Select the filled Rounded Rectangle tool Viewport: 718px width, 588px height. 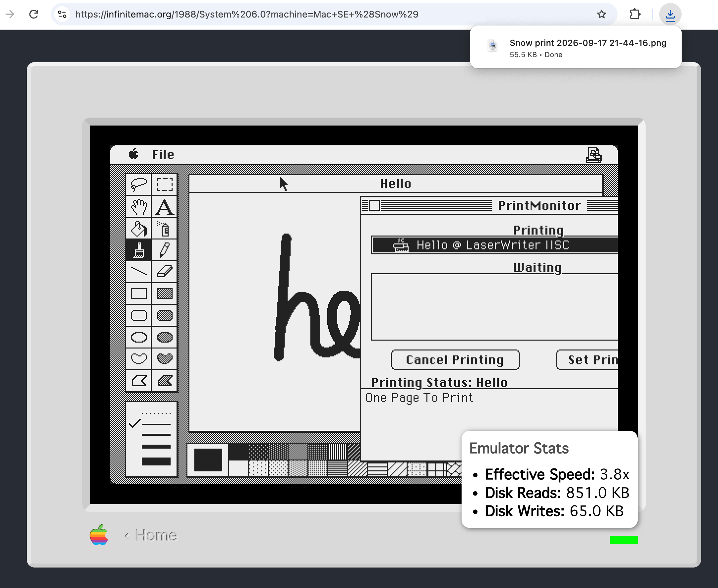pyautogui.click(x=164, y=315)
